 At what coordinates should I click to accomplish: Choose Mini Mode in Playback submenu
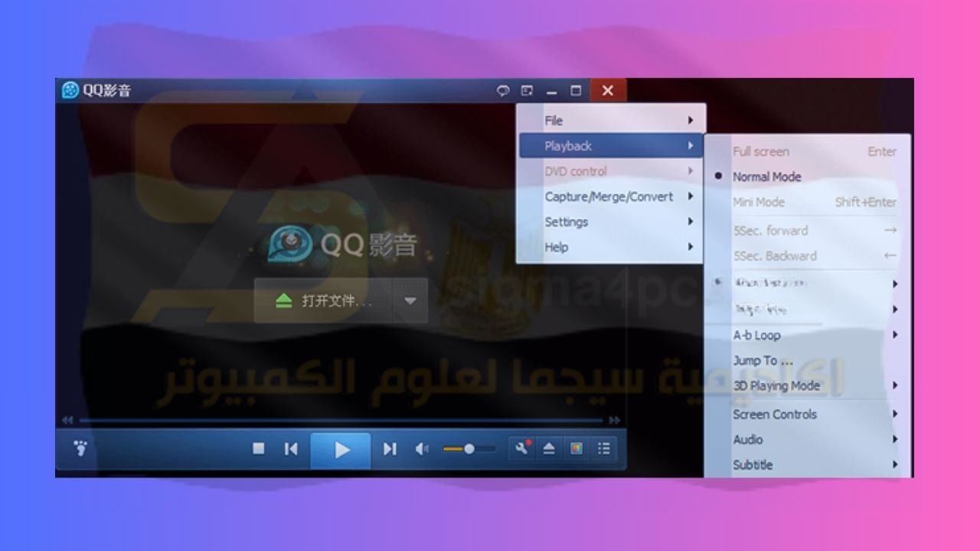click(x=807, y=202)
